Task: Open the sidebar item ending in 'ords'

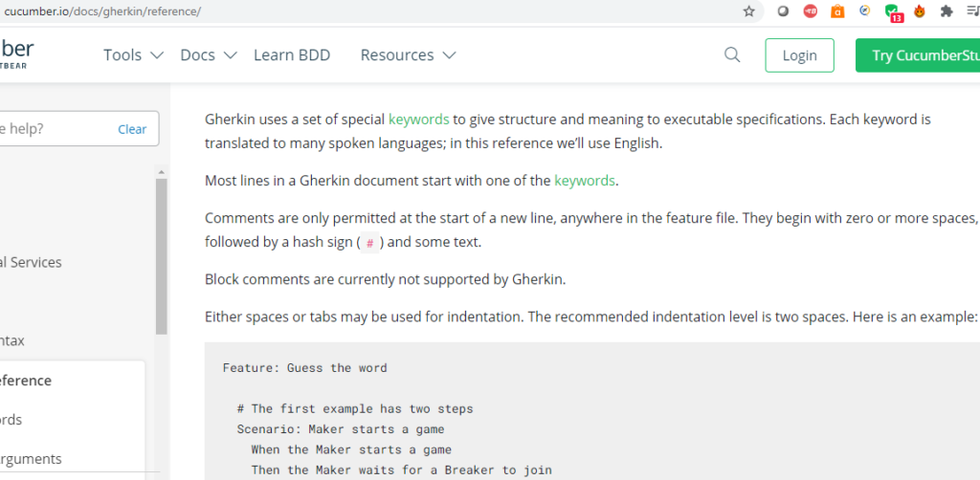Action: (x=11, y=420)
